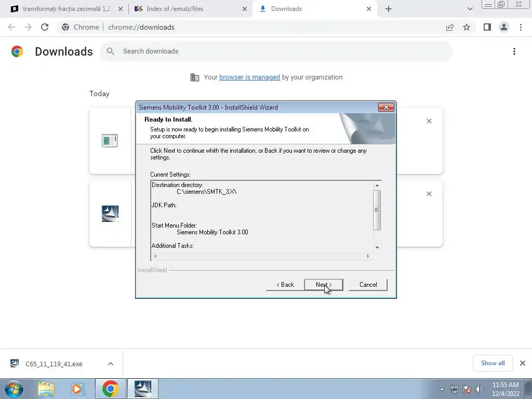The image size is (532, 399).
Task: Remove second download entry from list
Action: coord(429,194)
